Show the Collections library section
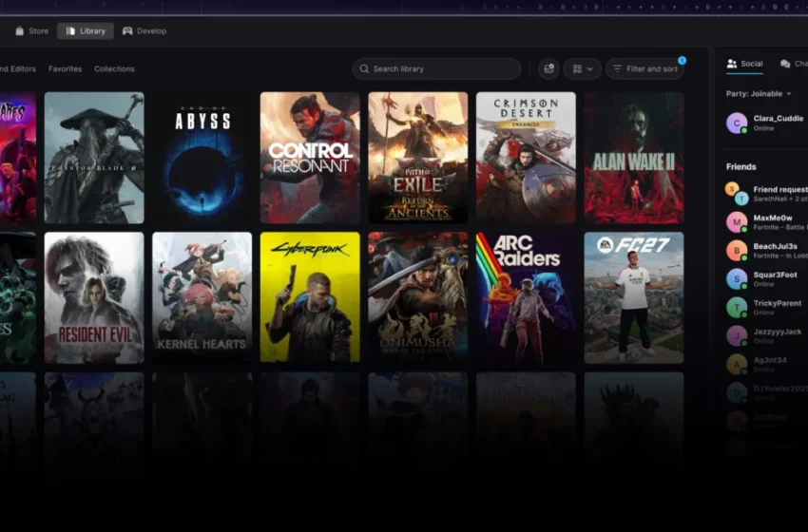This screenshot has height=532, width=808. [x=114, y=68]
